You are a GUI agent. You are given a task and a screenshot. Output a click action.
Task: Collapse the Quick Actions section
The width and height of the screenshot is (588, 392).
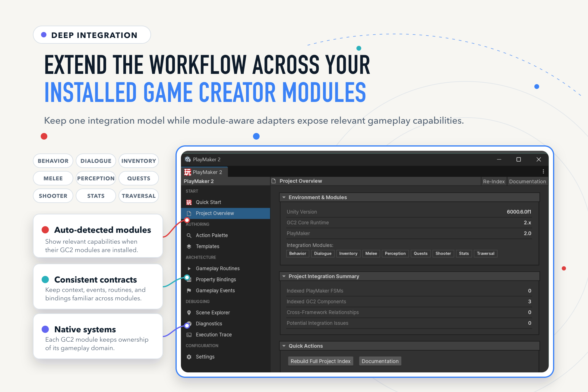[x=284, y=346]
